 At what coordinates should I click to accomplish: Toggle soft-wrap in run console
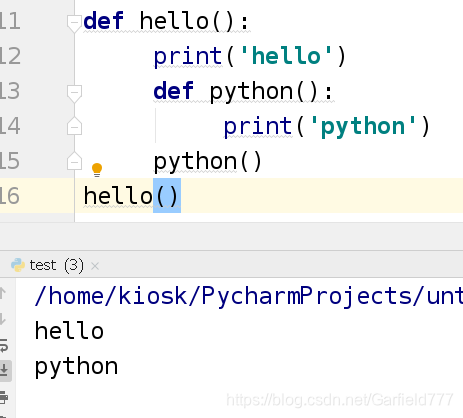pos(4,345)
